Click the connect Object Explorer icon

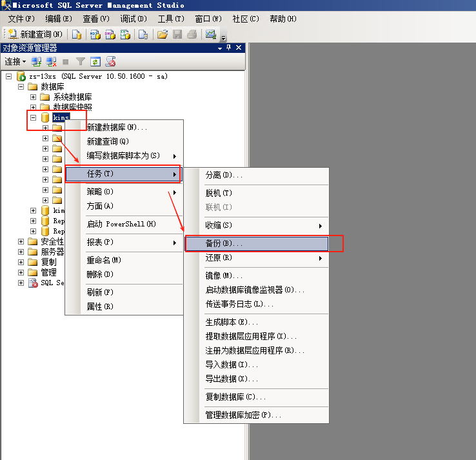36,62
